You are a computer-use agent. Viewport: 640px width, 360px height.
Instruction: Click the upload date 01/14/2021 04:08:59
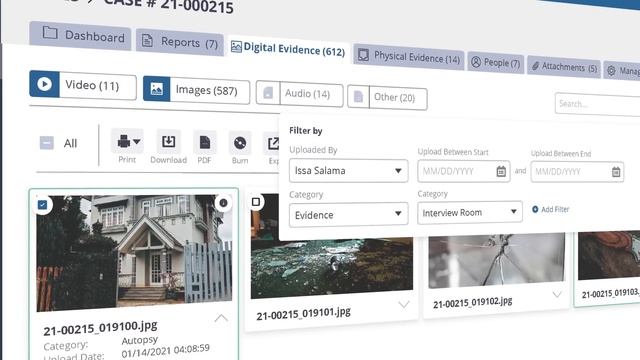coord(165,351)
